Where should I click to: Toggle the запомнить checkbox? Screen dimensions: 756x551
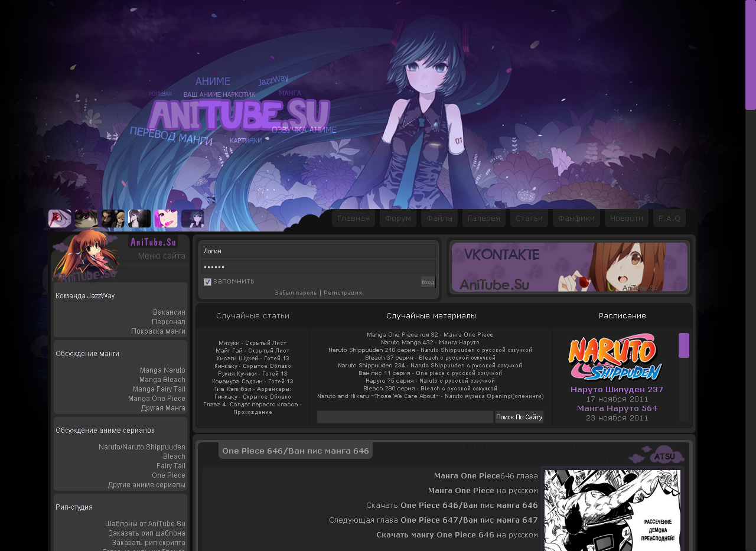pyautogui.click(x=207, y=282)
